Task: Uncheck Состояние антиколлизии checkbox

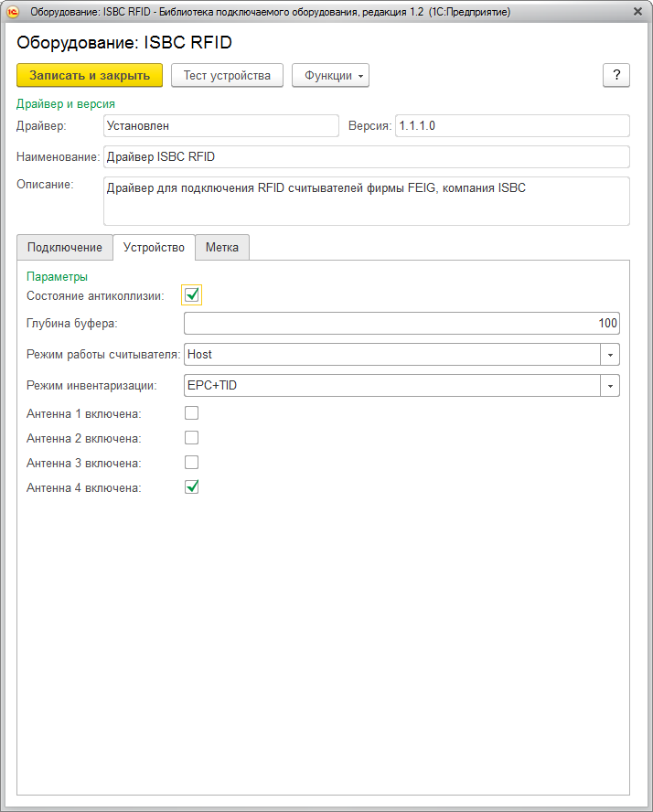Action: coord(192,295)
